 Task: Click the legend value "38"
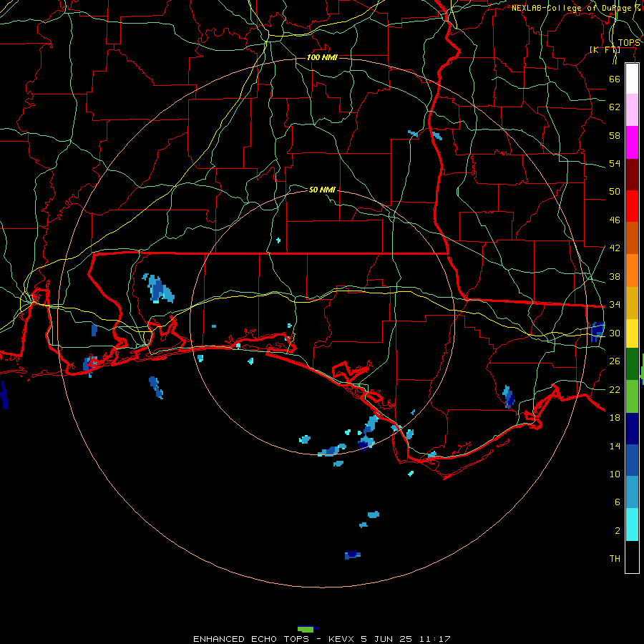(x=615, y=277)
